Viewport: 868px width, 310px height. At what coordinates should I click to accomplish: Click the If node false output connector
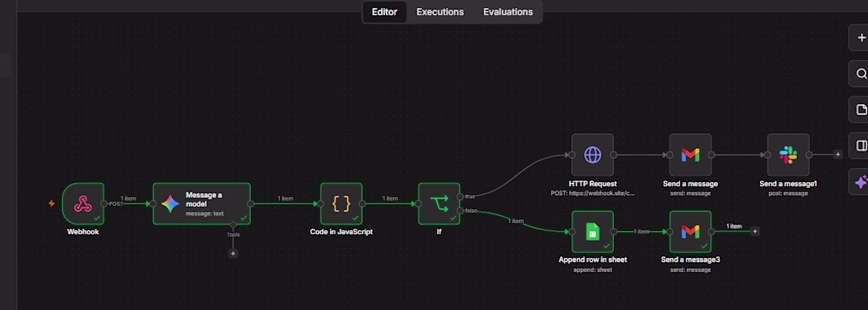click(460, 211)
